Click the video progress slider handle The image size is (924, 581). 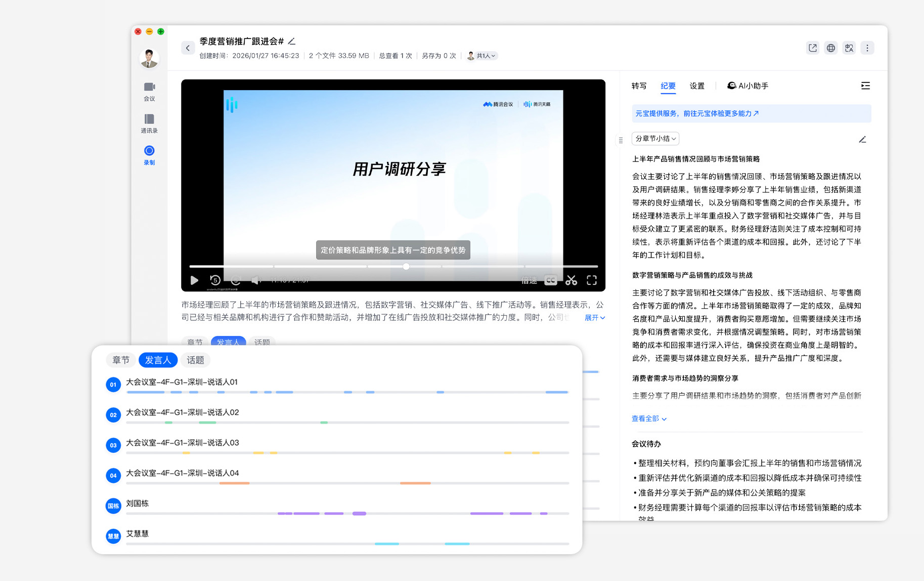[406, 266]
